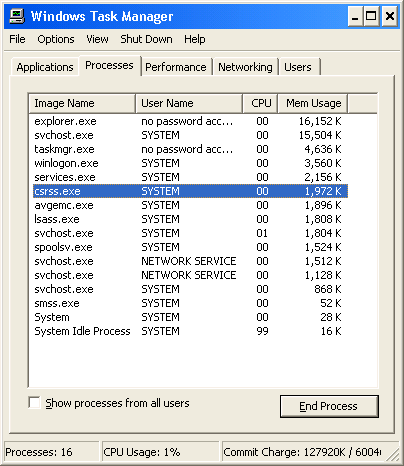Select svchost.exe using 1,804 K
404x466 pixels.
[x=190, y=233]
